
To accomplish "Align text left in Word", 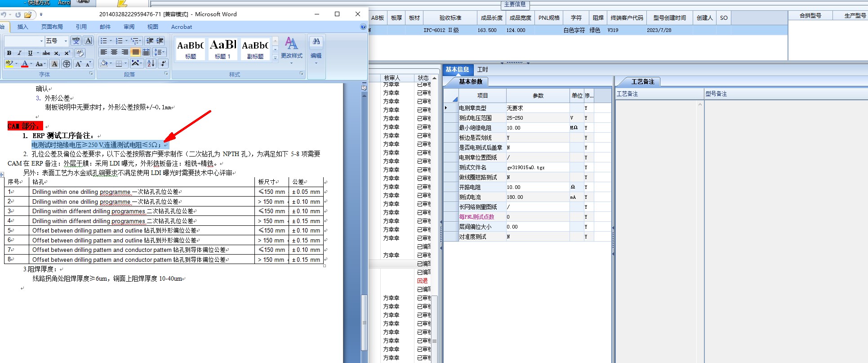I will pyautogui.click(x=103, y=52).
